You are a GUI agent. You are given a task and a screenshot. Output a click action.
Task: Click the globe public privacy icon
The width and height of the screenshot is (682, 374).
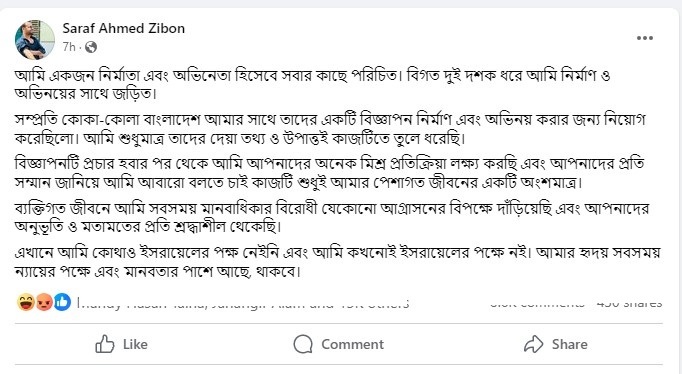click(x=91, y=47)
